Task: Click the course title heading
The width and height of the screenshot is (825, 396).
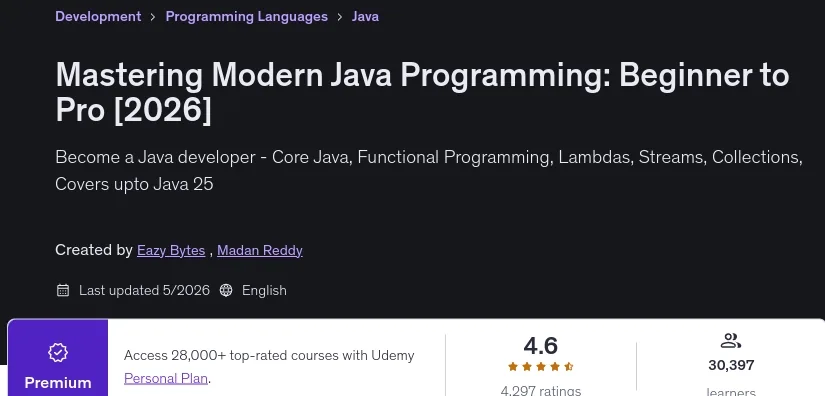Action: pos(422,93)
